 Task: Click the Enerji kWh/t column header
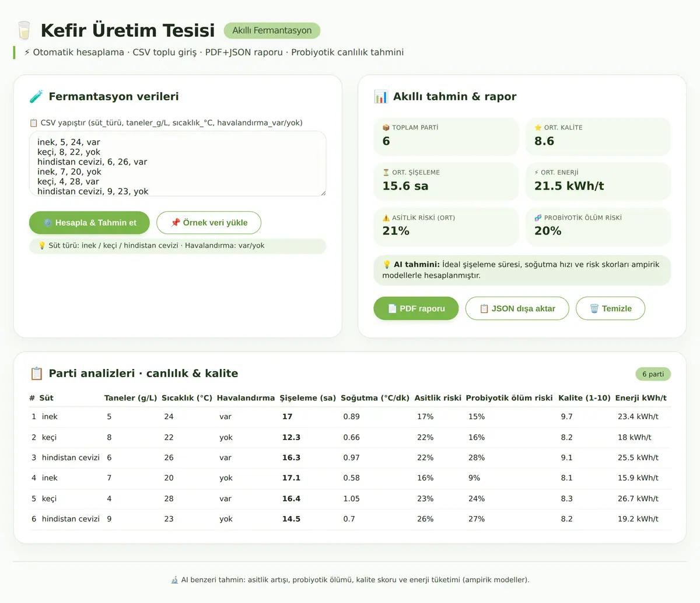(x=641, y=398)
